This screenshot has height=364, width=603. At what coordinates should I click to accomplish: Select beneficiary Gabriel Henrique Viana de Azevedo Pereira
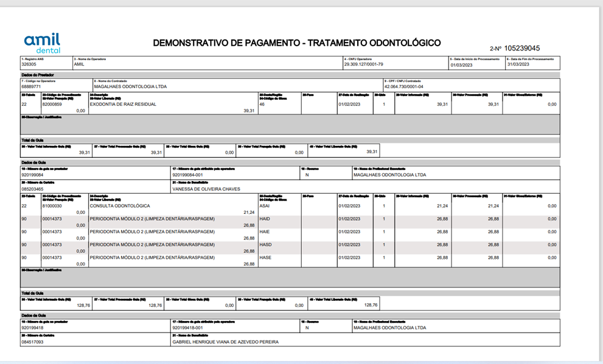(x=225, y=342)
